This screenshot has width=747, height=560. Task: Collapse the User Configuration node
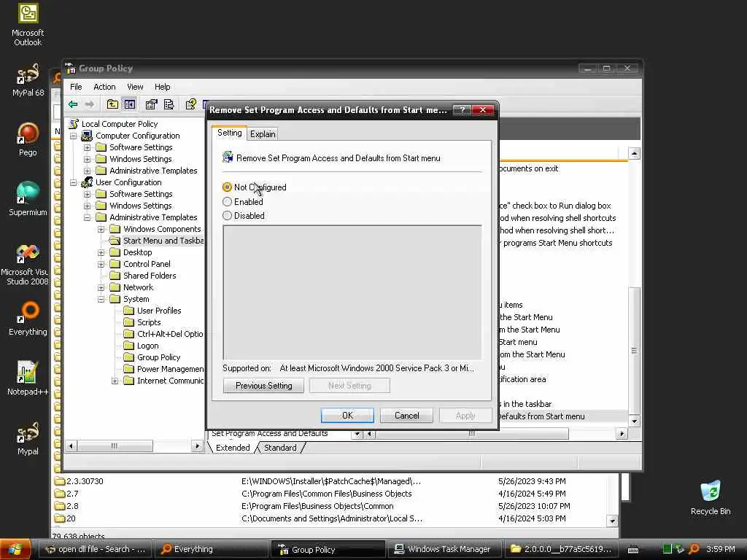(74, 182)
